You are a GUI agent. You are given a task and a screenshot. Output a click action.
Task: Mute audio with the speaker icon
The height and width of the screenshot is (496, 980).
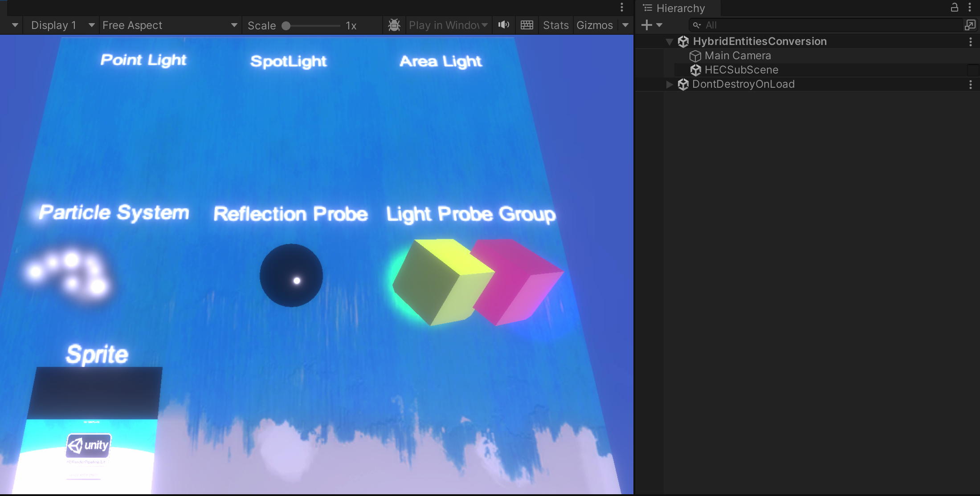click(x=504, y=25)
